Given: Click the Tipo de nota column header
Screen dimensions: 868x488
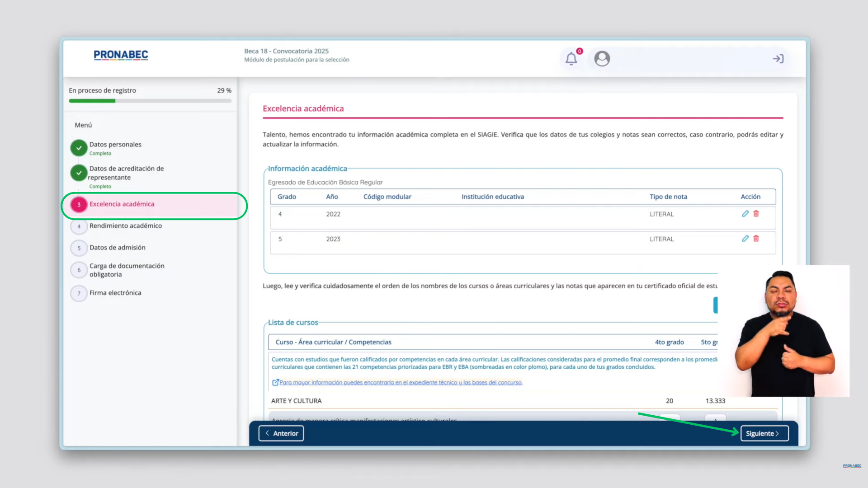Looking at the screenshot, I should tap(668, 197).
